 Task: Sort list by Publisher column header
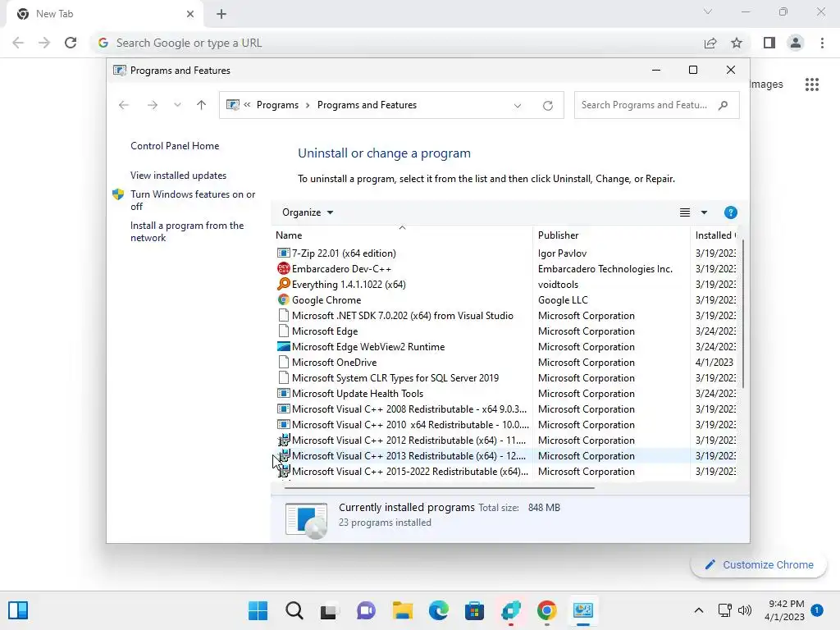611,235
